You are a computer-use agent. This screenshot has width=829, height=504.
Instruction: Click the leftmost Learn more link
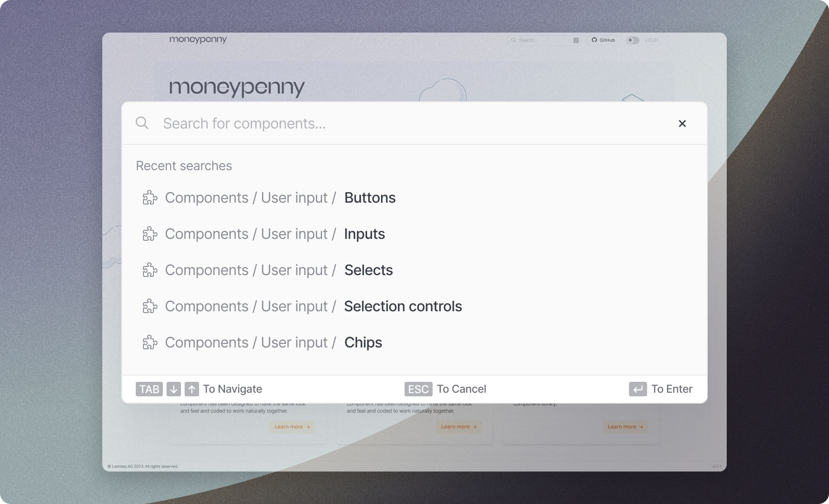292,427
